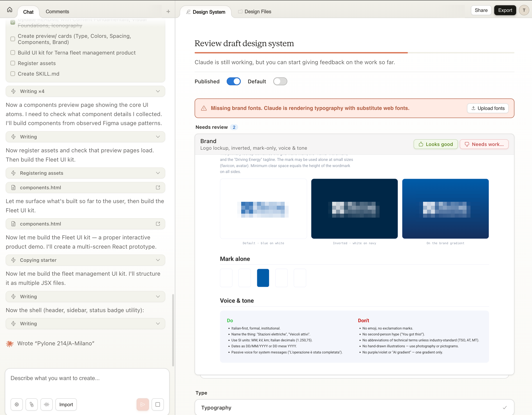Expand Writing step below components preview text
This screenshot has width=532, height=415.
[85, 137]
